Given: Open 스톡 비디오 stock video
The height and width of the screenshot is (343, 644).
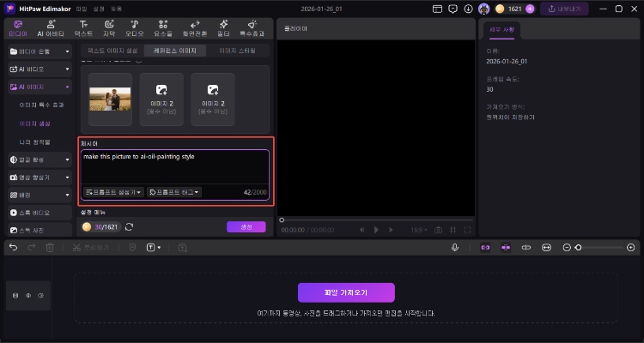Looking at the screenshot, I should 39,213.
